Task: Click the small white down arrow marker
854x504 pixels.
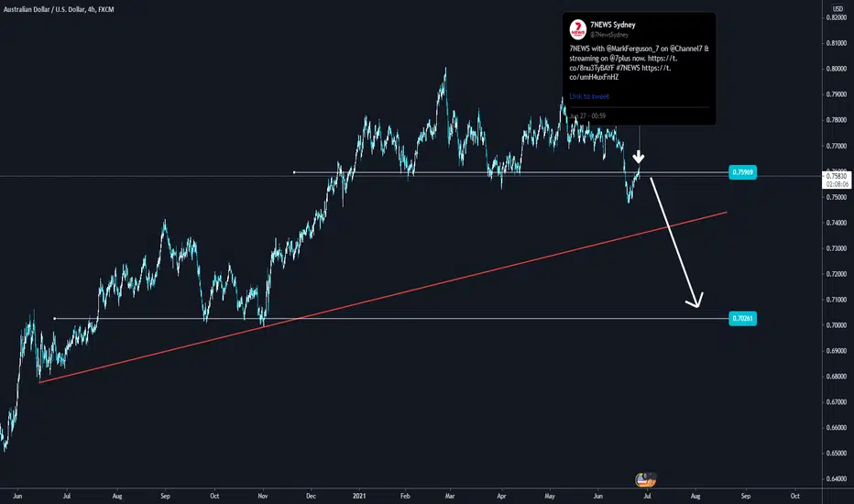Action: pyautogui.click(x=639, y=158)
